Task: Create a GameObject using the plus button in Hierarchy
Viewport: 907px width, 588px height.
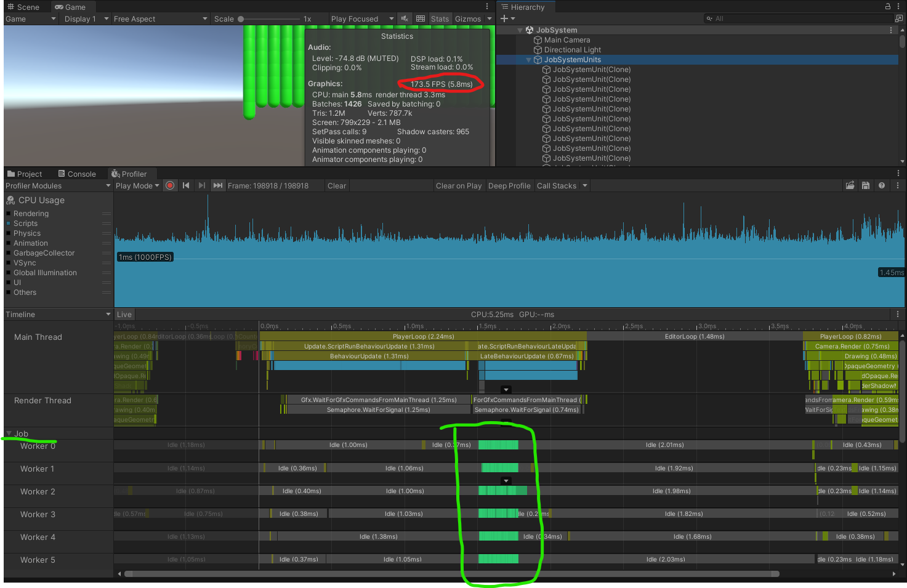Action: [x=505, y=18]
